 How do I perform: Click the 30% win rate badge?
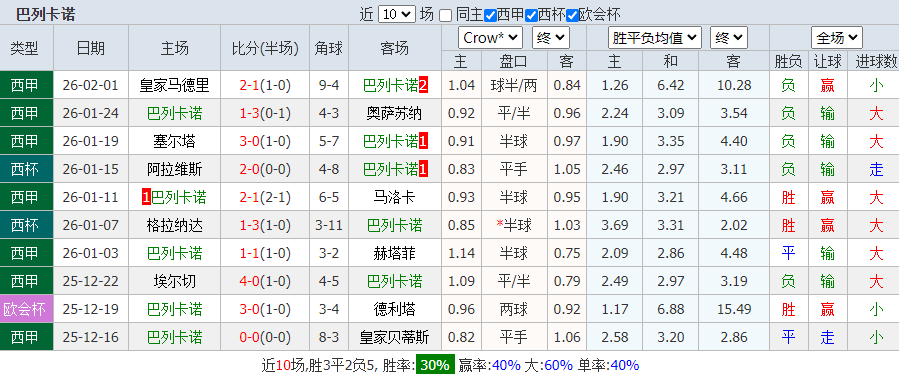[435, 364]
